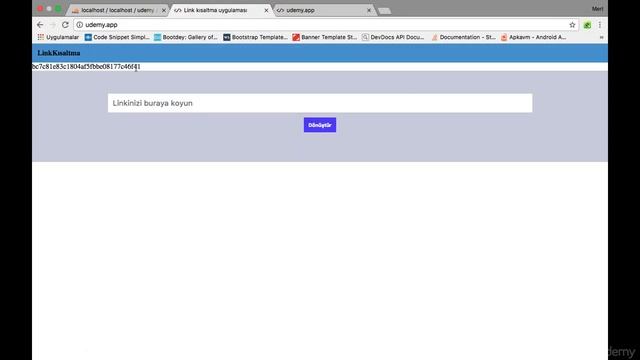The width and height of the screenshot is (640, 360).
Task: Click the LinkKısaltma navbar brand
Action: [x=59, y=53]
